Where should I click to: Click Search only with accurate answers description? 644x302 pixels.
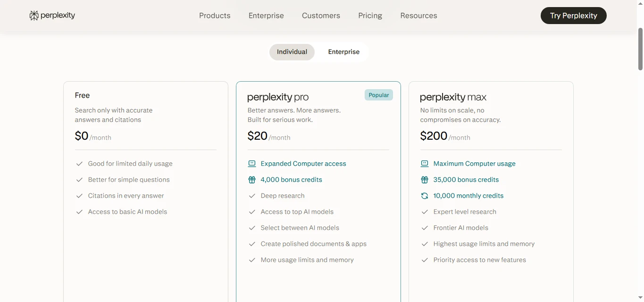click(114, 115)
